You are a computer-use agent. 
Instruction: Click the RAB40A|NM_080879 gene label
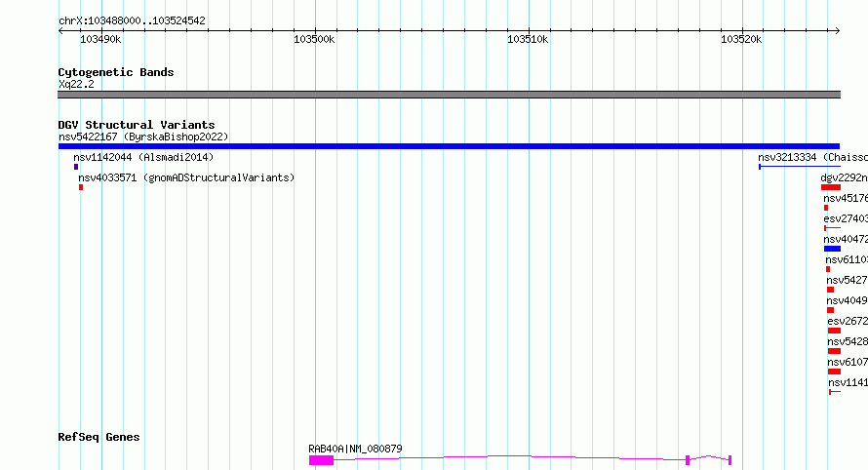coord(355,449)
